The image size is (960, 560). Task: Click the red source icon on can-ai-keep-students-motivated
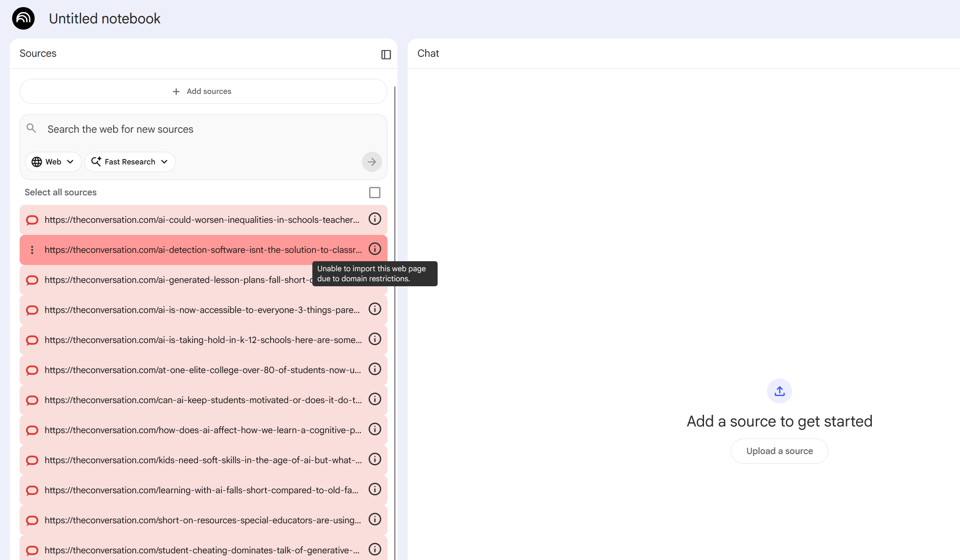32,400
